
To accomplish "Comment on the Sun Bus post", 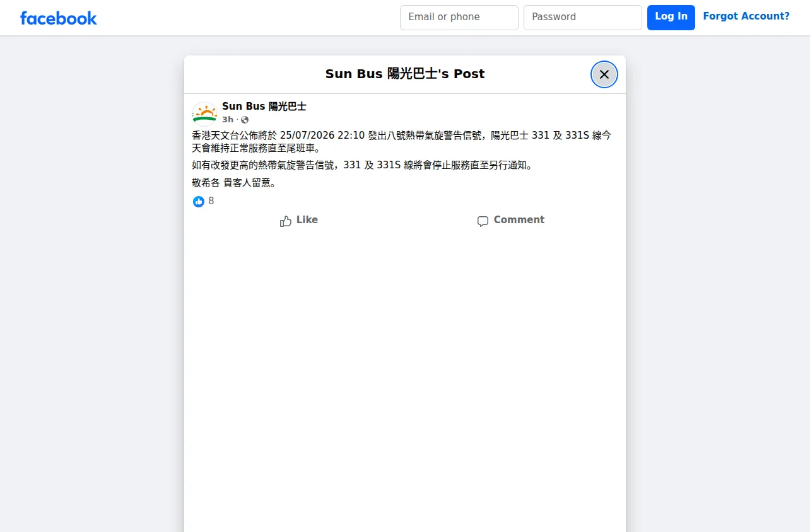I will click(511, 220).
